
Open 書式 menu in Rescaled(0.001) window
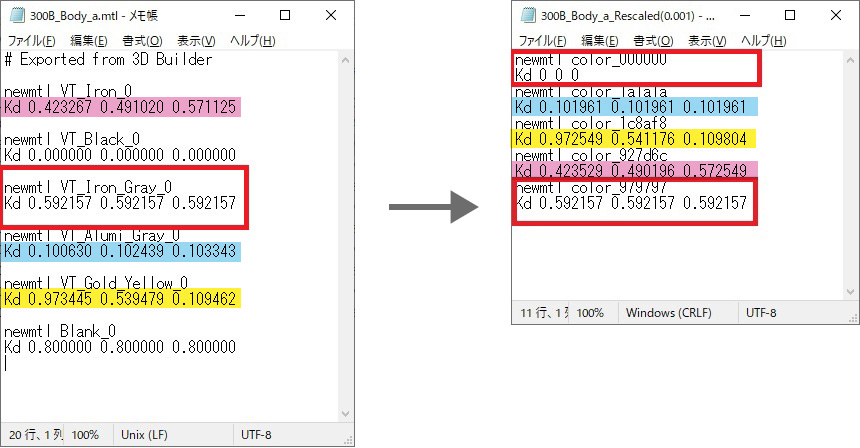tap(653, 41)
